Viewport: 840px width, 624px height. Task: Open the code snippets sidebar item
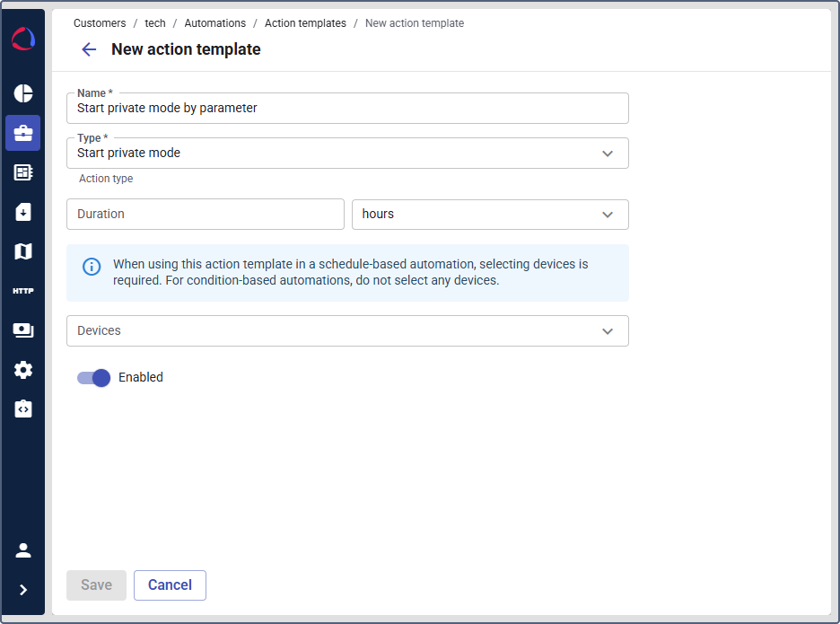pyautogui.click(x=22, y=409)
